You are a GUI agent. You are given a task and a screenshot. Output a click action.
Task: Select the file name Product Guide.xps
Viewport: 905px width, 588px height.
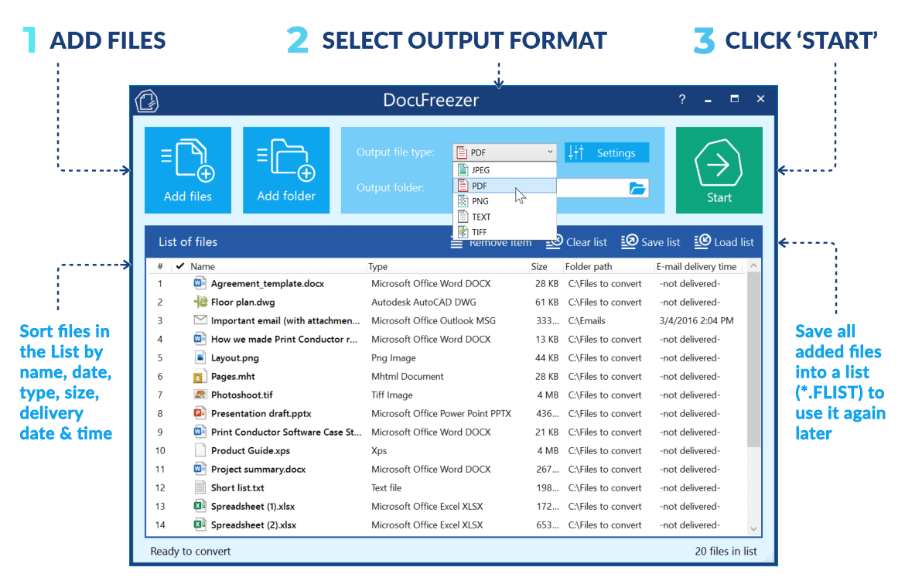pyautogui.click(x=250, y=450)
